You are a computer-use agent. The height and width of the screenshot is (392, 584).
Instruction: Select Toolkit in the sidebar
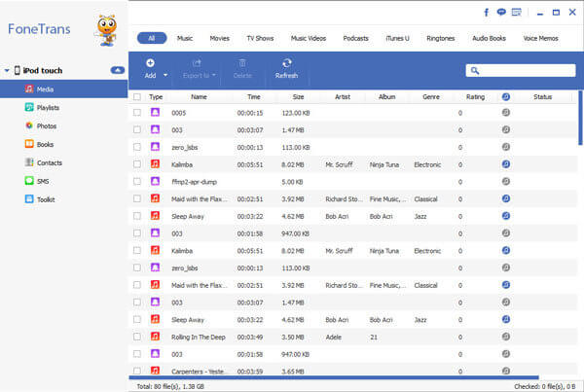coord(46,199)
